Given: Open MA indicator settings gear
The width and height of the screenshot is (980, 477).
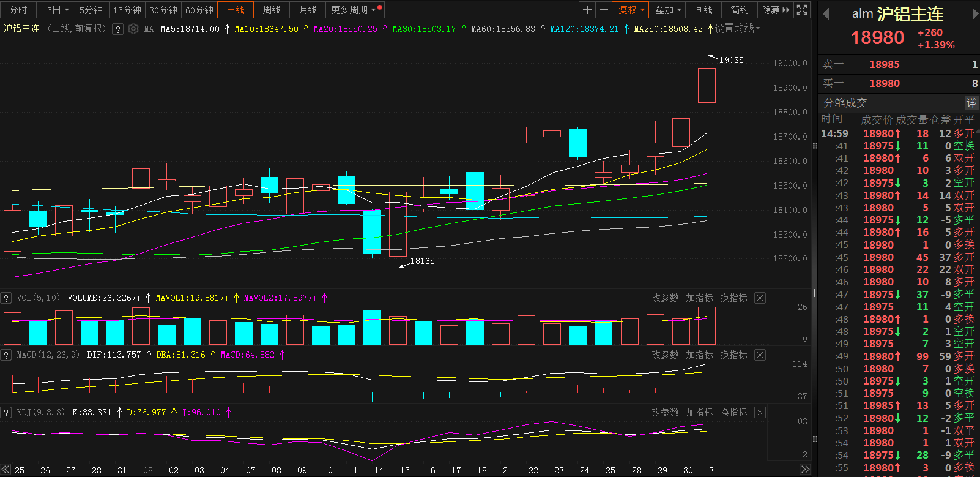Looking at the screenshot, I should (133, 29).
